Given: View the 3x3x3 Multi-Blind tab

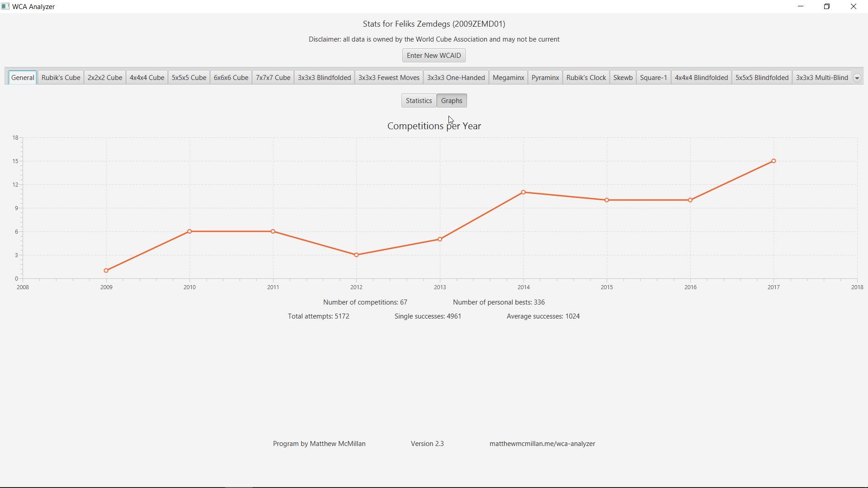Looking at the screenshot, I should coord(822,78).
